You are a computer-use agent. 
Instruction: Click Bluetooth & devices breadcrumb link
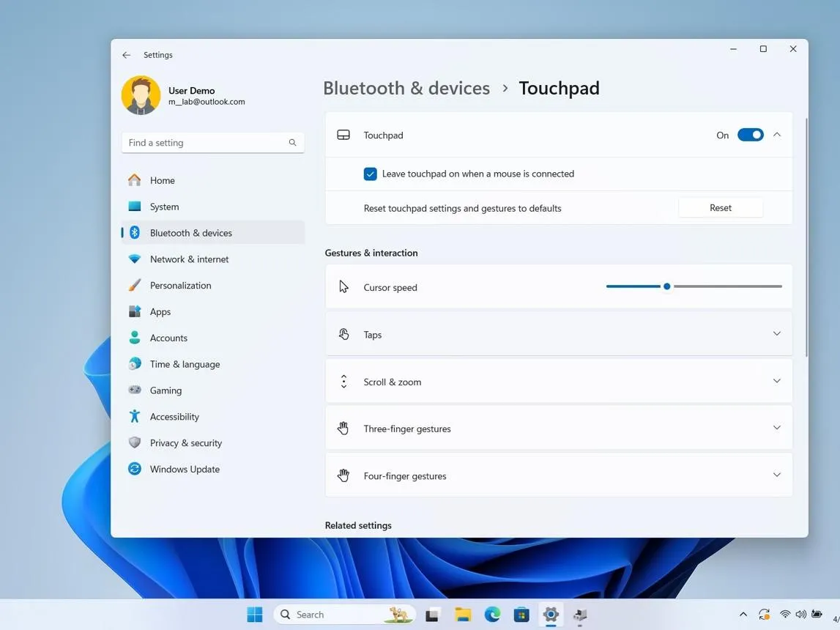406,89
